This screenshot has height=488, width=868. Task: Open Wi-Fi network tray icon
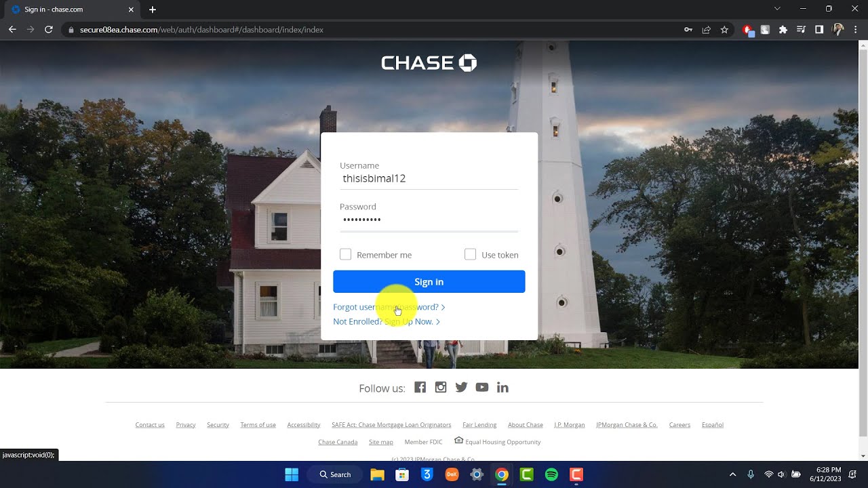point(768,474)
